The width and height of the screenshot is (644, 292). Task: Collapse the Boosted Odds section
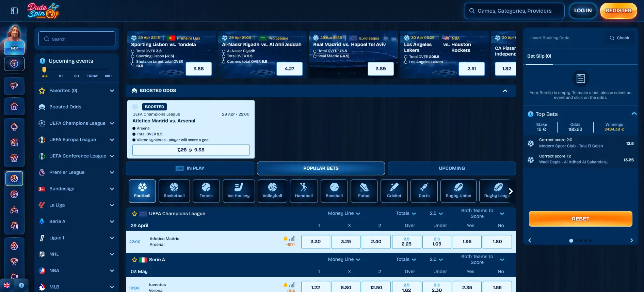(x=505, y=91)
